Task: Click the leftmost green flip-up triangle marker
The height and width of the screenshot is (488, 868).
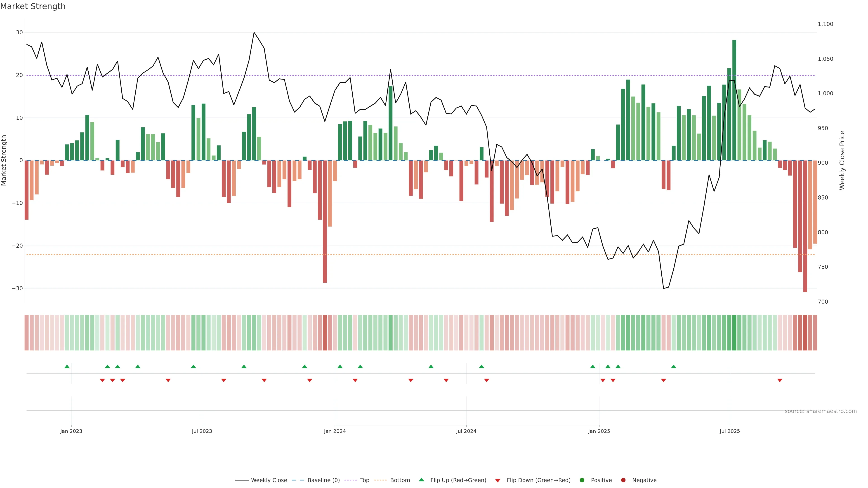Action: point(67,366)
